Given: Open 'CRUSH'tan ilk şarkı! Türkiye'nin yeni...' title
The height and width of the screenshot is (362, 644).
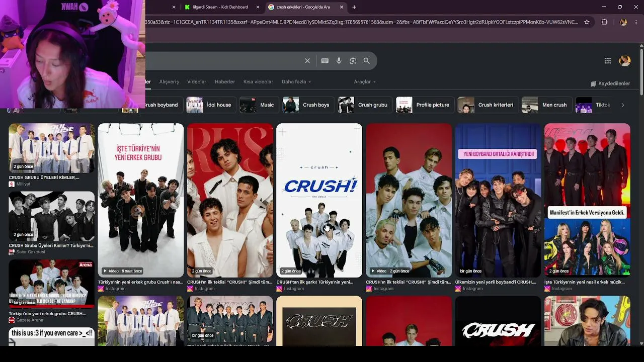Looking at the screenshot, I should (315, 282).
